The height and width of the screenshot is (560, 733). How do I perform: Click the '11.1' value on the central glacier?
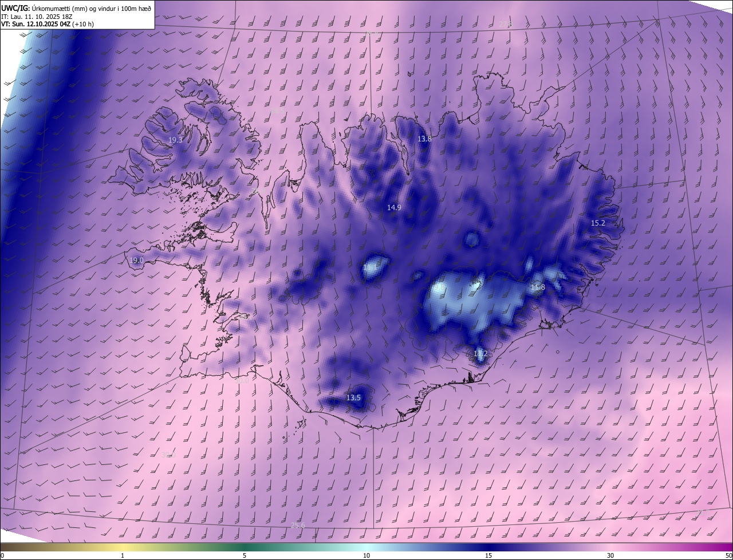371,267
